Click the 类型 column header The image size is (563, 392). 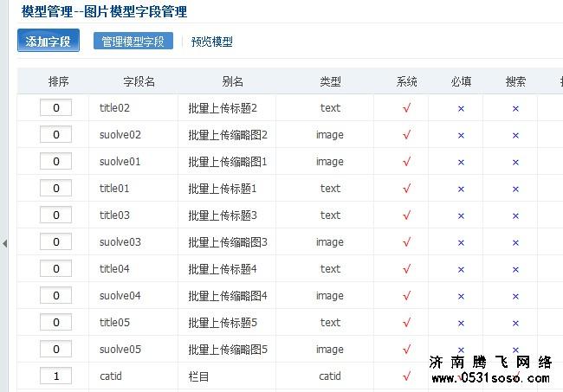[330, 81]
